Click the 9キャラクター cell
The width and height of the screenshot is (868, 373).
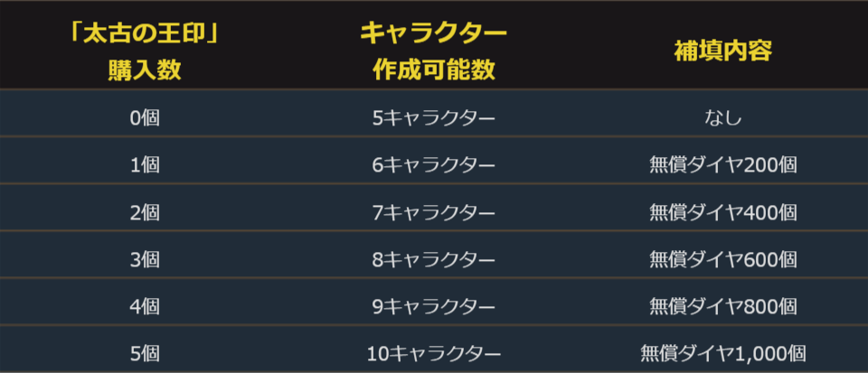[x=433, y=306]
